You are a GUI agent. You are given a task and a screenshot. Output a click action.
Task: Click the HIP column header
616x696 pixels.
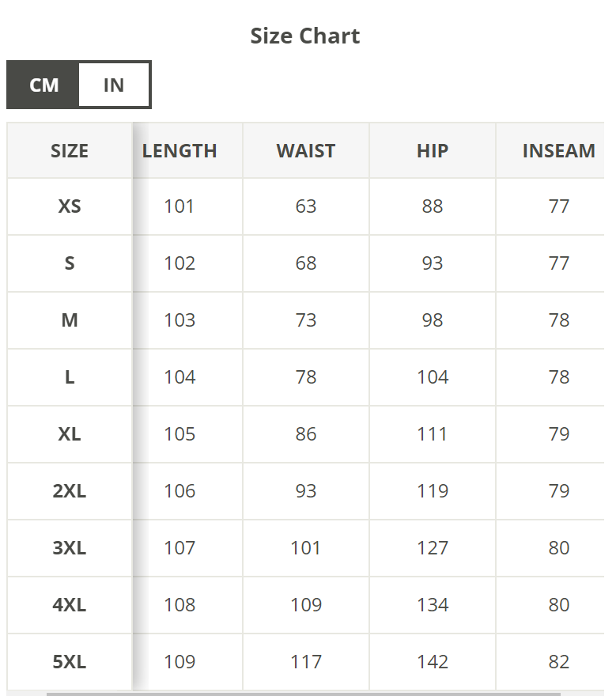point(433,151)
